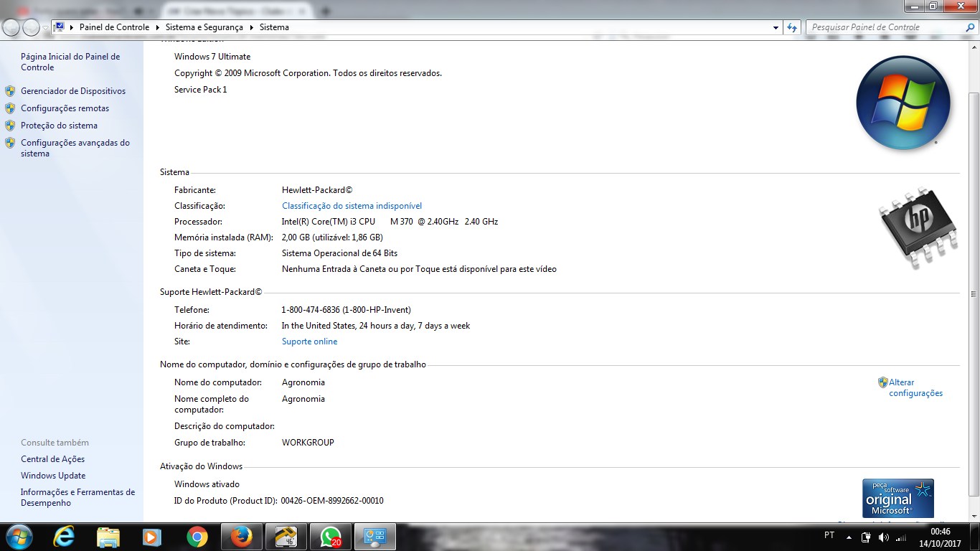Screen dimensions: 980x551
Task: Click the 2,00 GB RAM value
Action: tap(332, 237)
